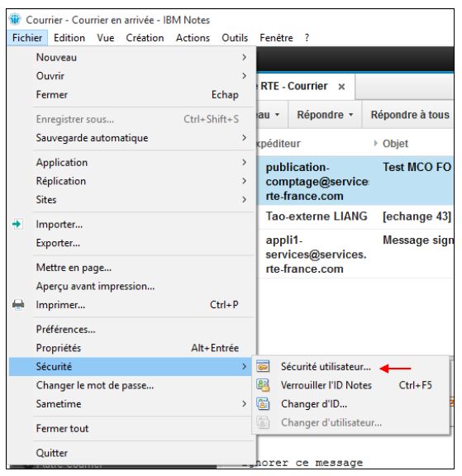Open the Répondre dropdown arrow
The width and height of the screenshot is (462, 476).
pyautogui.click(x=351, y=115)
